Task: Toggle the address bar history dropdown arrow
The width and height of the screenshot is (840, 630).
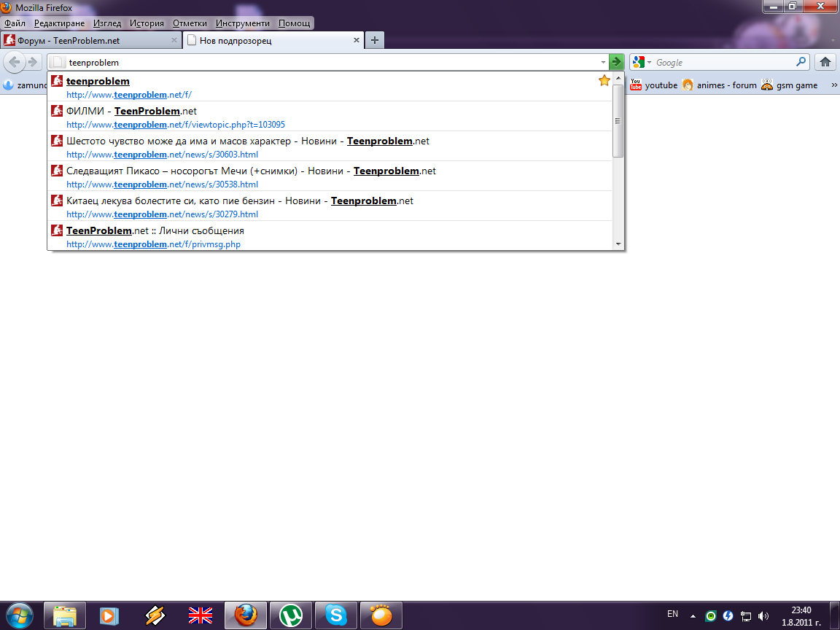Action: pyautogui.click(x=603, y=62)
